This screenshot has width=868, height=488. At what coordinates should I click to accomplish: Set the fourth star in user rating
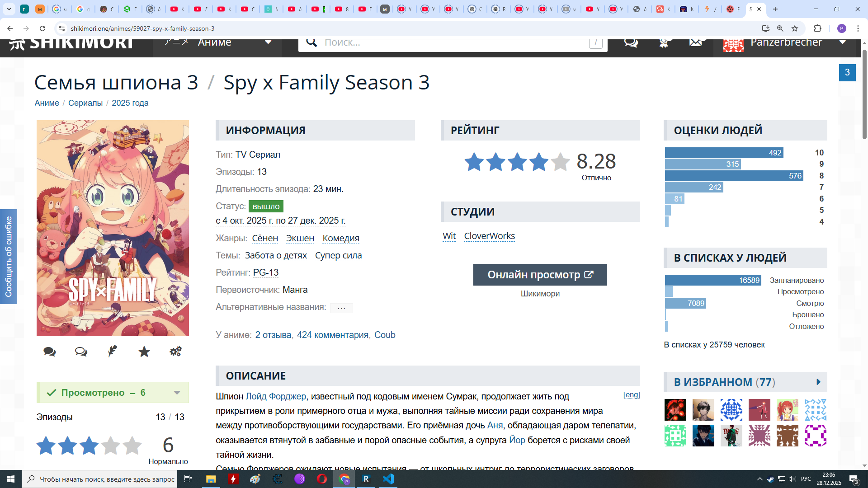coord(111,446)
